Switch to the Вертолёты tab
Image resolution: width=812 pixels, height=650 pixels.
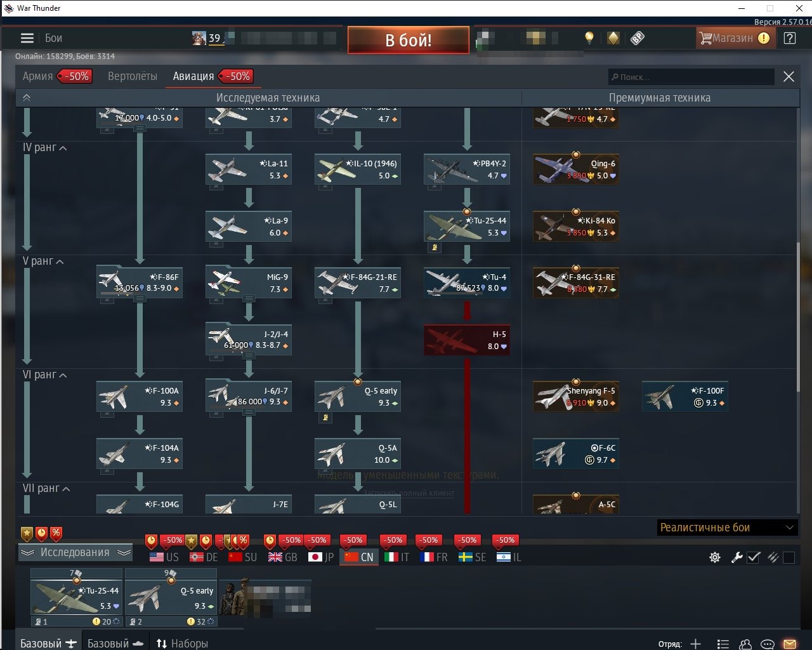(133, 76)
